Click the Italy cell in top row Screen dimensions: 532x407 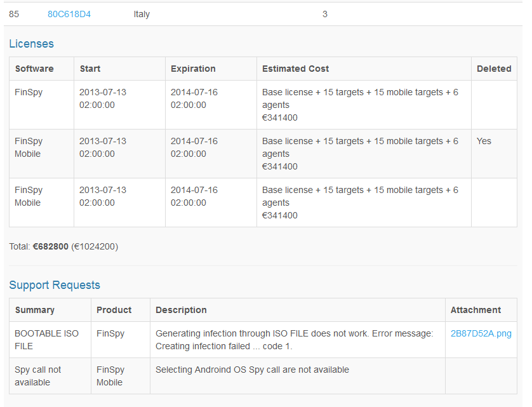[x=142, y=14]
